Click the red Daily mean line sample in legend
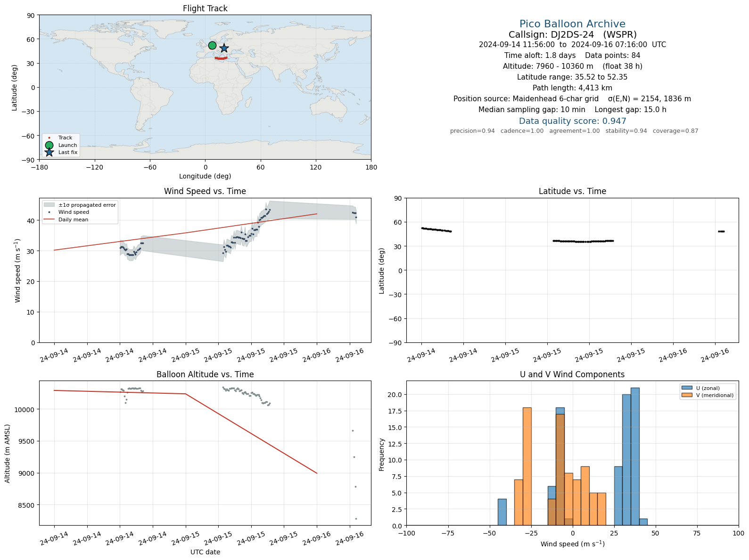The width and height of the screenshot is (749, 560). (49, 219)
